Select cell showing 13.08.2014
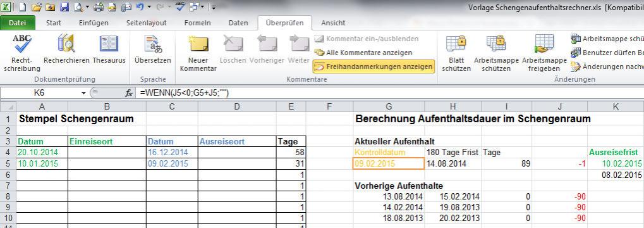Image resolution: width=644 pixels, height=228 pixels. click(389, 196)
